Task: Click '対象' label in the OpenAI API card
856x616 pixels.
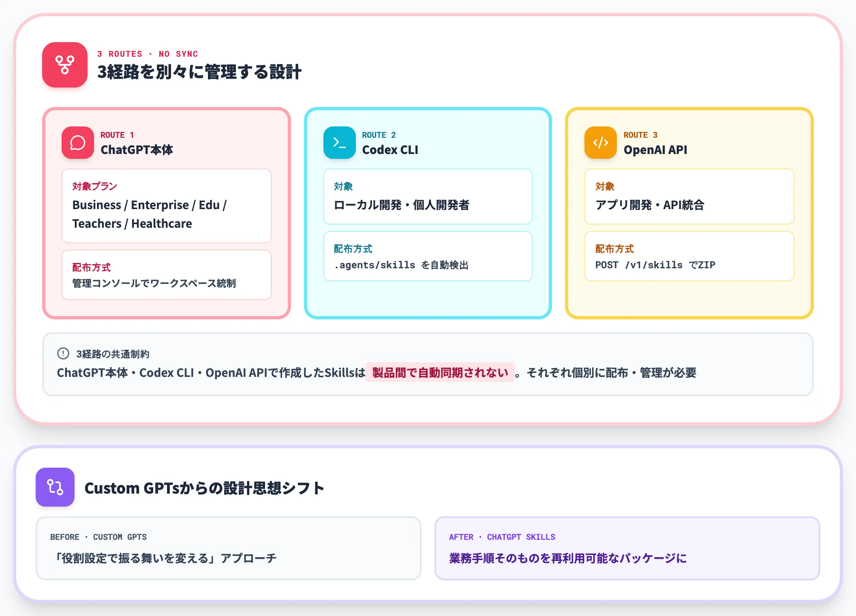Action: 605,186
